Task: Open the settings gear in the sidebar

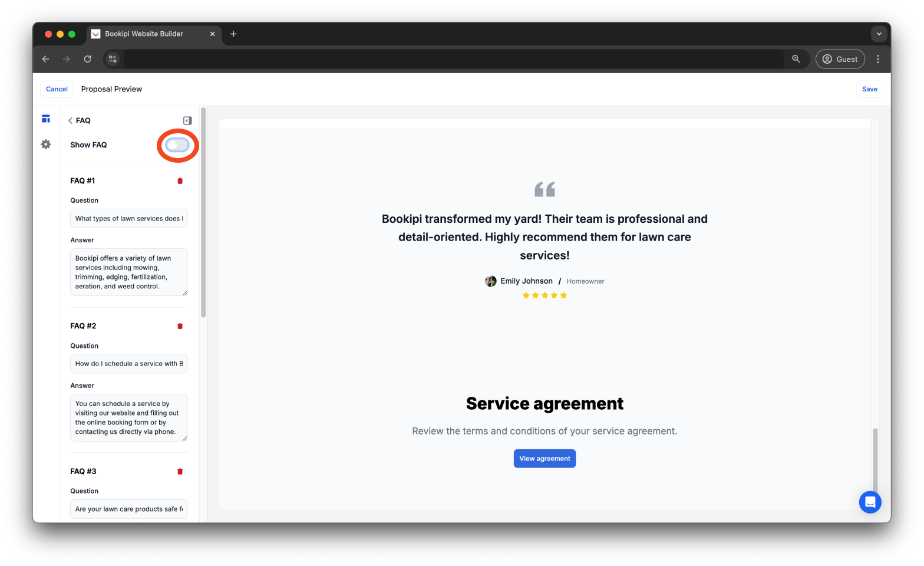Action: [x=45, y=144]
